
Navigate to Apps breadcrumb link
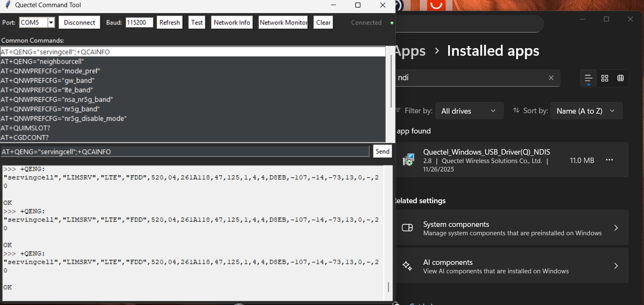pos(410,51)
